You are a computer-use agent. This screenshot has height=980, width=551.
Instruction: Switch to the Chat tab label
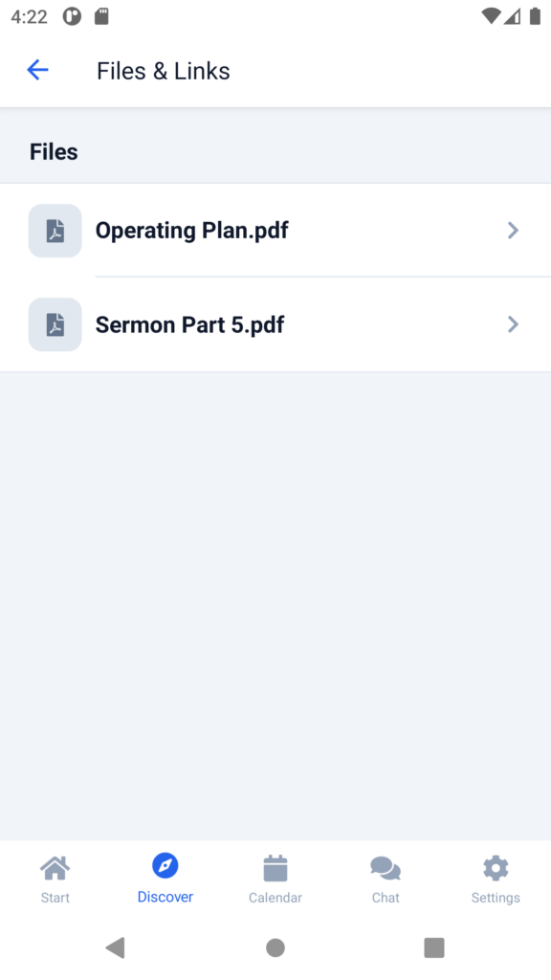coord(386,898)
